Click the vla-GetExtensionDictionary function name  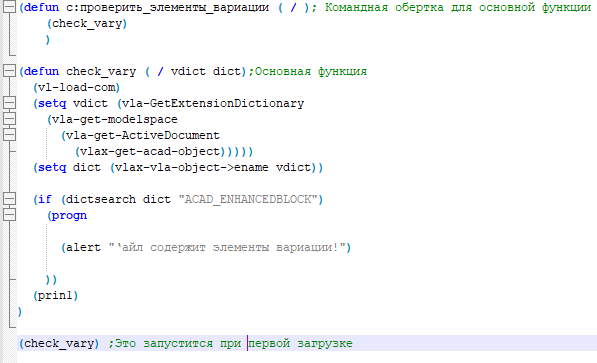click(213, 103)
